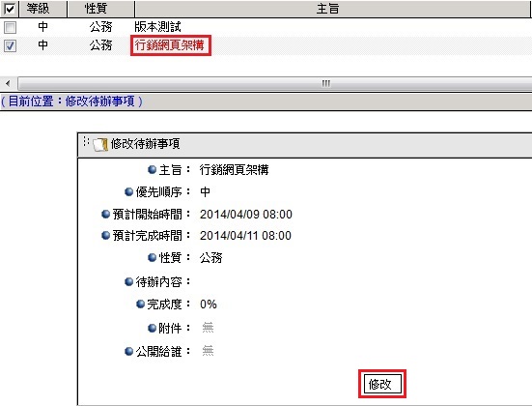The height and width of the screenshot is (406, 532).
Task: Click the 目前位置：修改待辦事項 breadcrumb text
Action: click(71, 101)
